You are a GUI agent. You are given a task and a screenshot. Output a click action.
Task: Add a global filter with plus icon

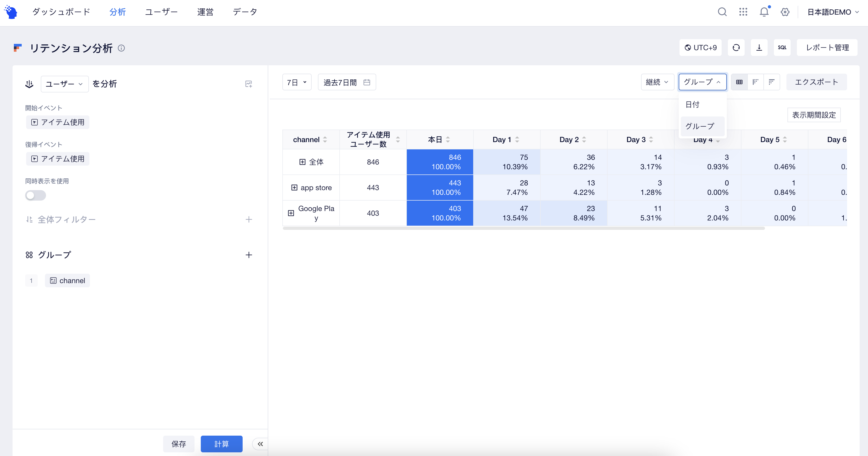(x=249, y=219)
